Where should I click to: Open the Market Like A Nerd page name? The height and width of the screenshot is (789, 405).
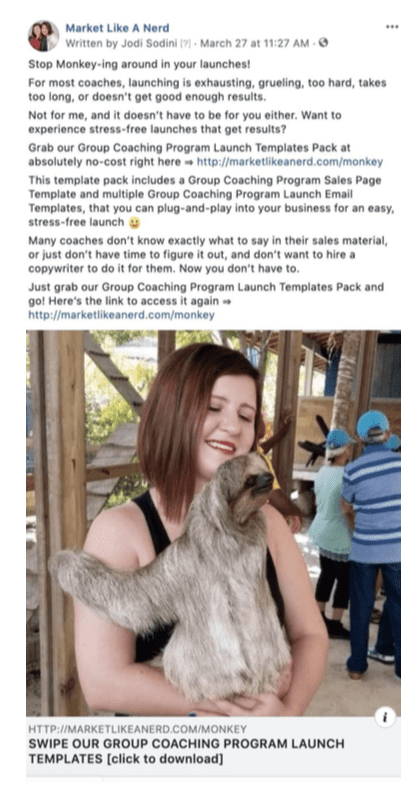[x=117, y=28]
